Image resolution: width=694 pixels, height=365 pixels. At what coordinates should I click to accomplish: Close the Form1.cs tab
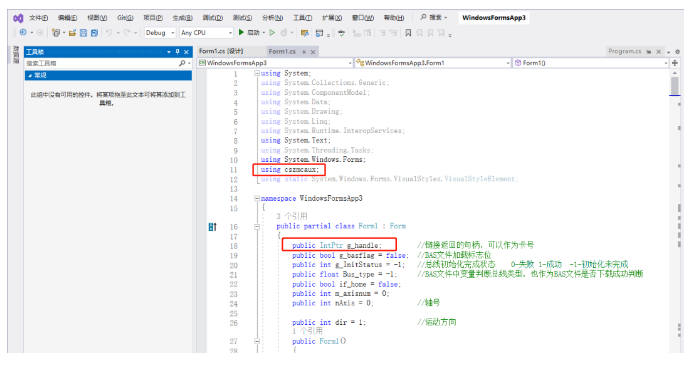pos(313,52)
